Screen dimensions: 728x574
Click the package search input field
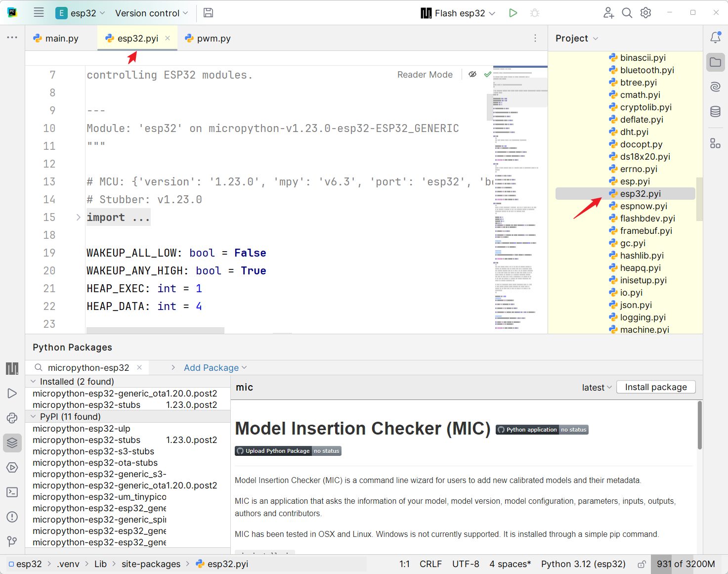click(x=88, y=367)
